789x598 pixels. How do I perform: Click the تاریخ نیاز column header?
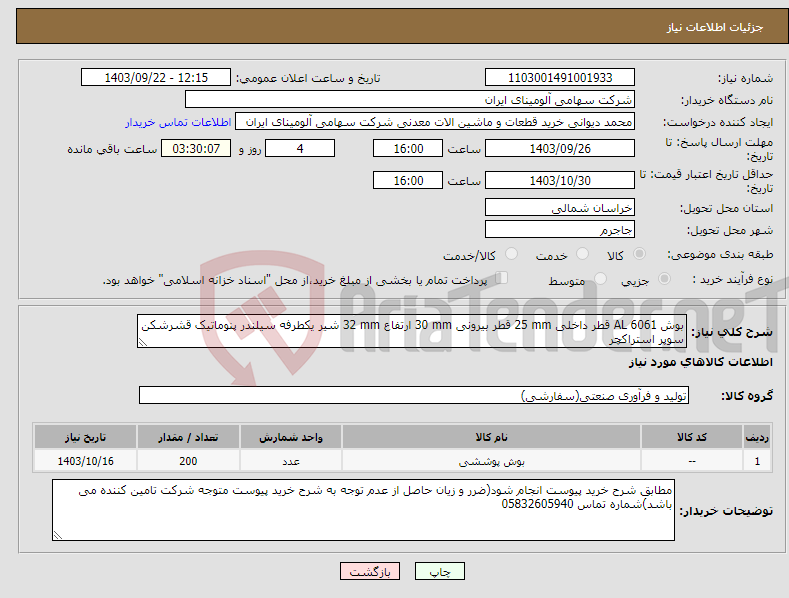[86, 437]
